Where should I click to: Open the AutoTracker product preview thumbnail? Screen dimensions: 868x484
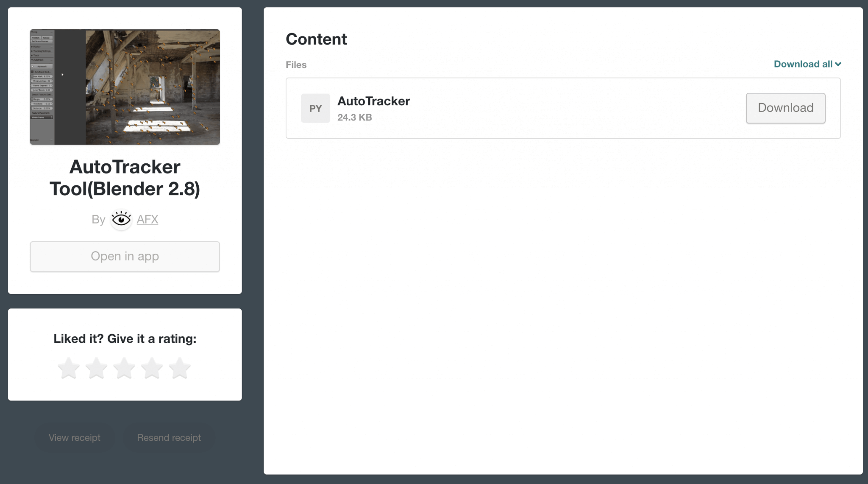point(125,87)
